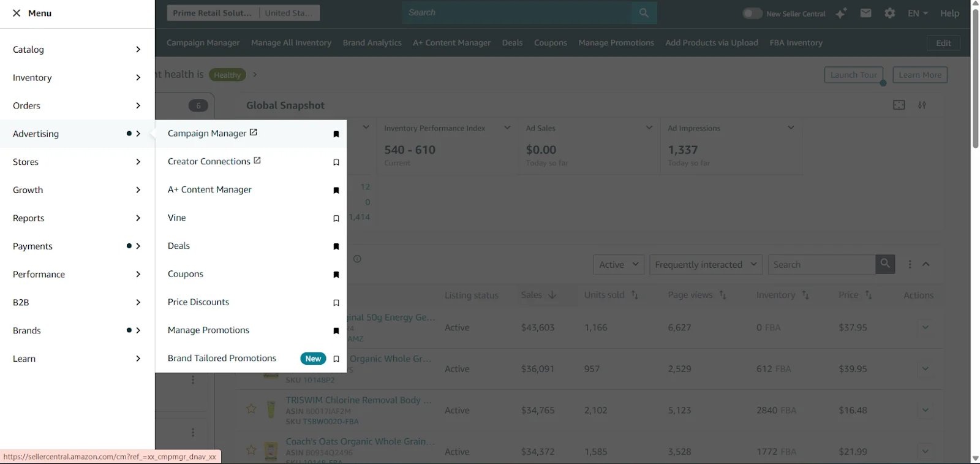980x464 pixels.
Task: Select the Advertising menu section
Action: pos(77,134)
